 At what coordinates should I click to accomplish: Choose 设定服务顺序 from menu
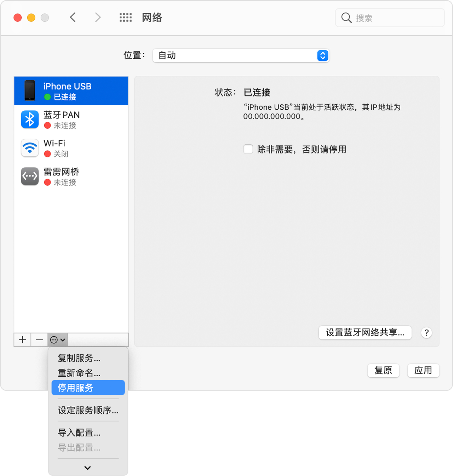click(88, 410)
